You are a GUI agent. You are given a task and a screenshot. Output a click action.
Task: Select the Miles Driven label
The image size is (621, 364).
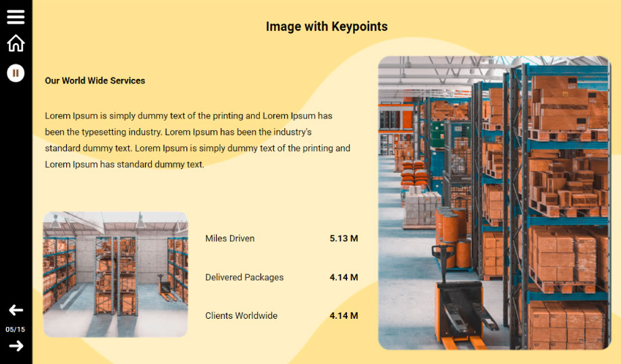(x=230, y=239)
